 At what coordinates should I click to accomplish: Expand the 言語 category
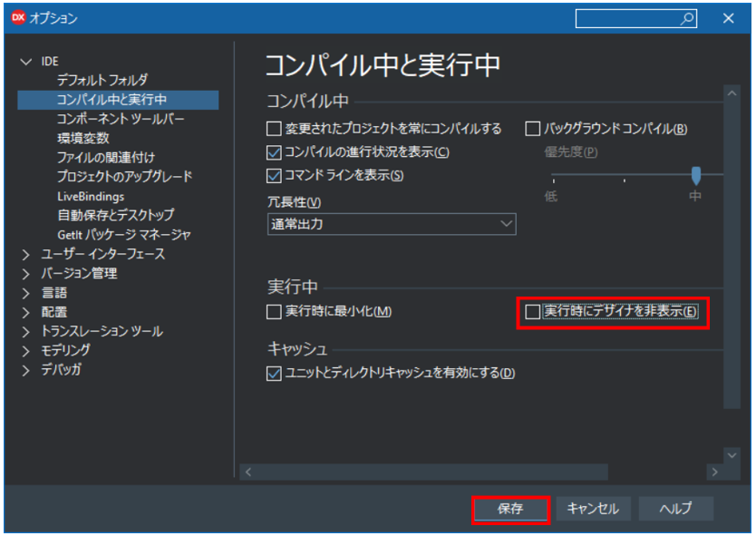26,292
